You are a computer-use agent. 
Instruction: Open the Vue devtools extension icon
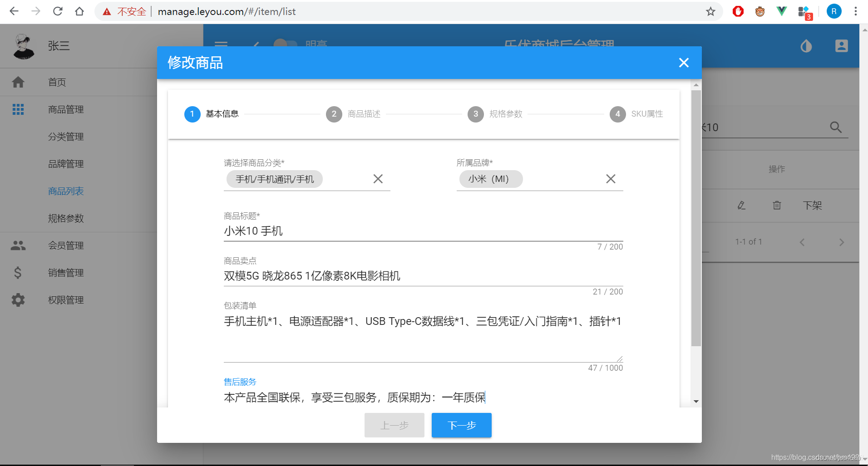point(782,11)
